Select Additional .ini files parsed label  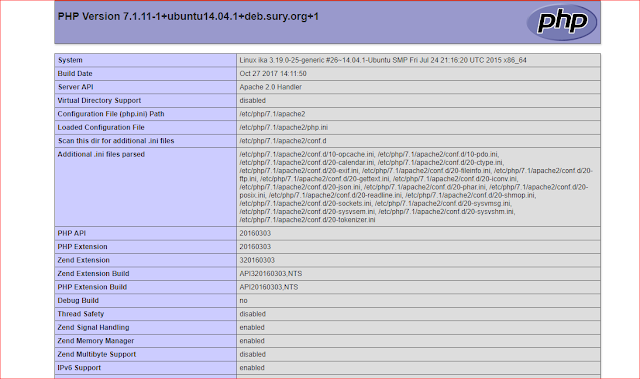(x=101, y=155)
